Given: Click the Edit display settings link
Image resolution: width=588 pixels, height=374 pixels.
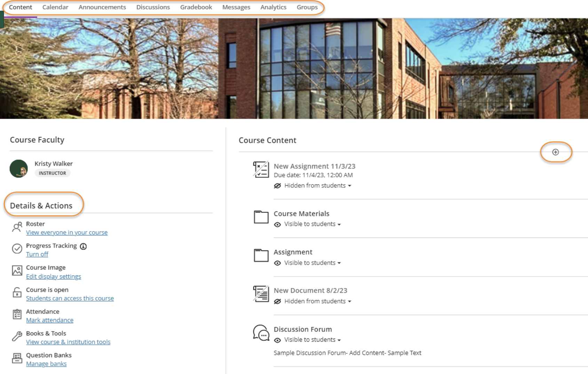Looking at the screenshot, I should 54,276.
